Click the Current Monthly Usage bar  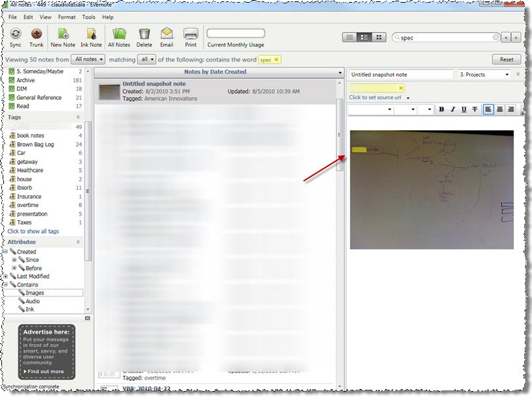point(236,33)
